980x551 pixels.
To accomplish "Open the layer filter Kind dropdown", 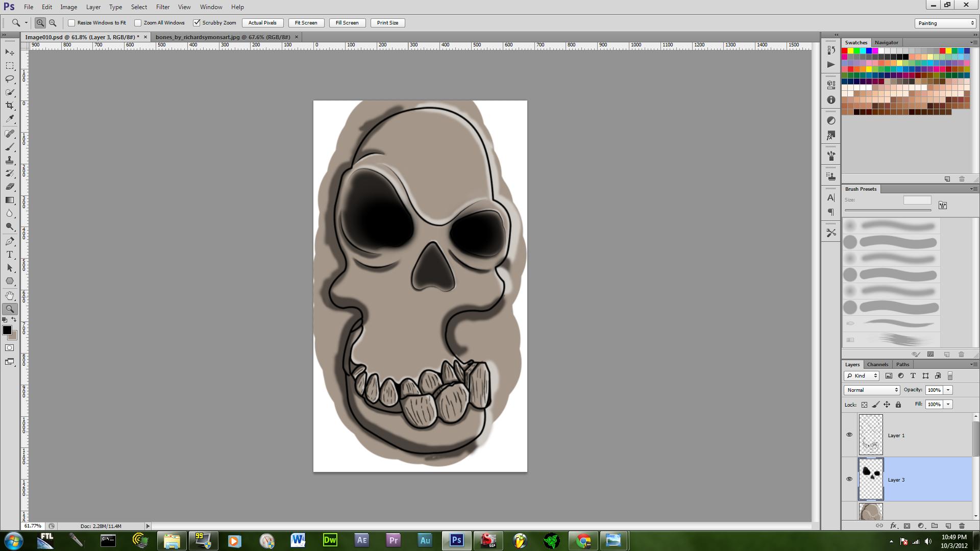I will [862, 375].
